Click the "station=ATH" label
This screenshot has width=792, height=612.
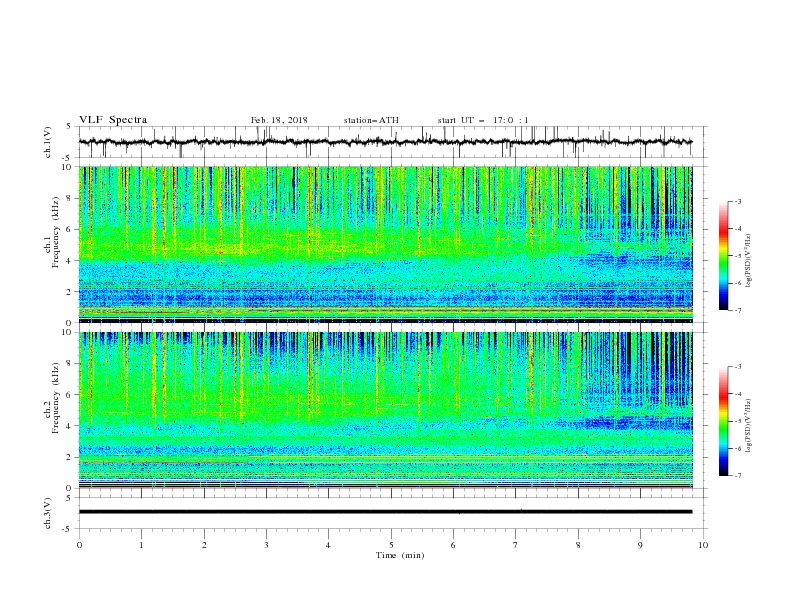tap(371, 120)
